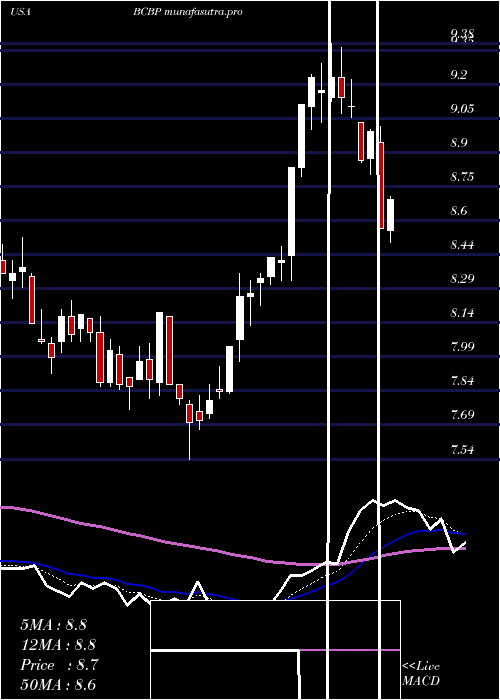
Task: Click the 8.29 price axis label
Action: pyautogui.click(x=462, y=278)
